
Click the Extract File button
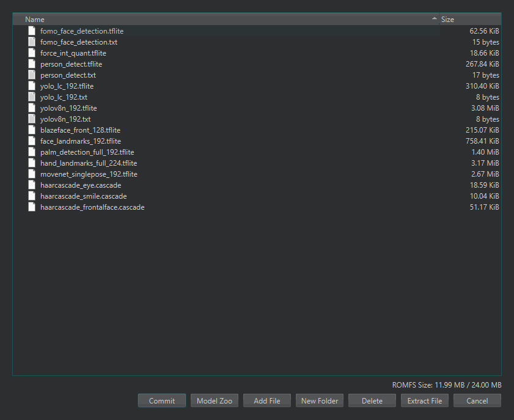coord(425,400)
